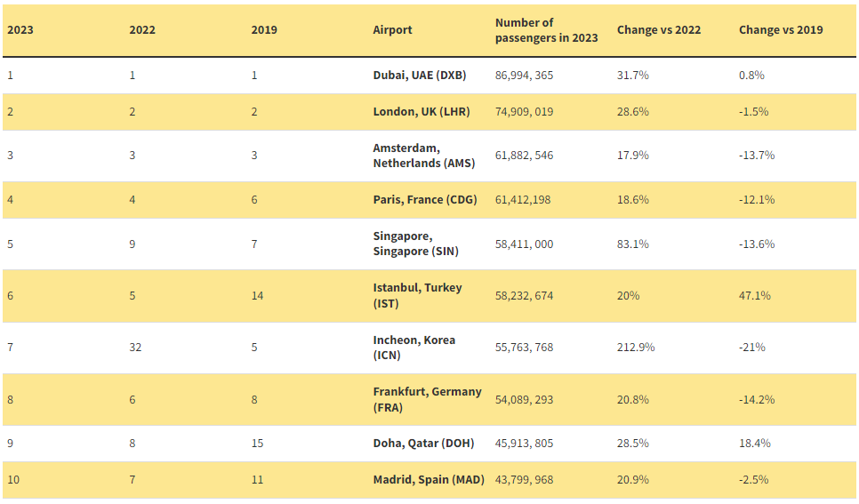
Task: Click passenger count '43,799, 968'
Action: click(525, 480)
